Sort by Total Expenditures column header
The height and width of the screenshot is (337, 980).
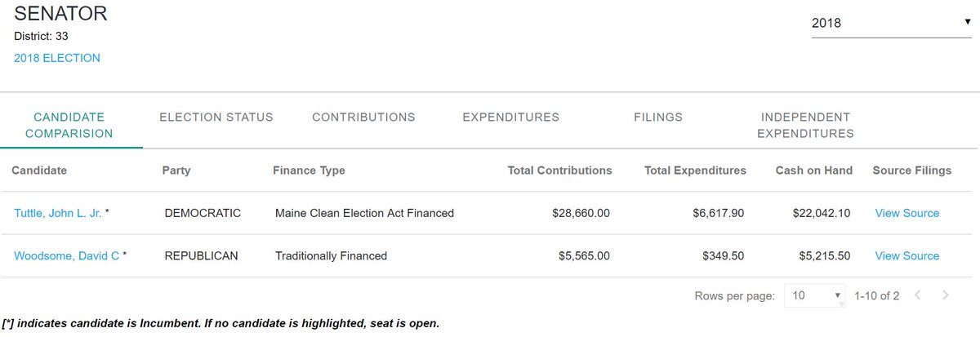[695, 171]
